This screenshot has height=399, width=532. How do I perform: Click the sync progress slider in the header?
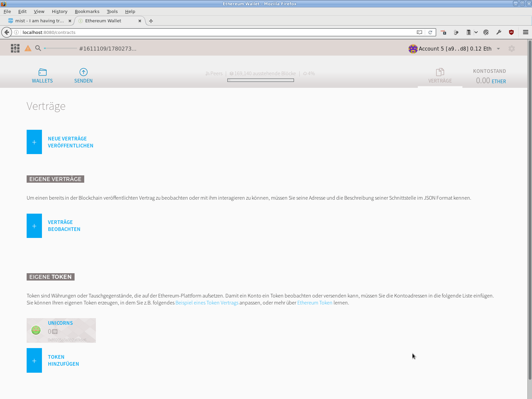[x=61, y=48]
